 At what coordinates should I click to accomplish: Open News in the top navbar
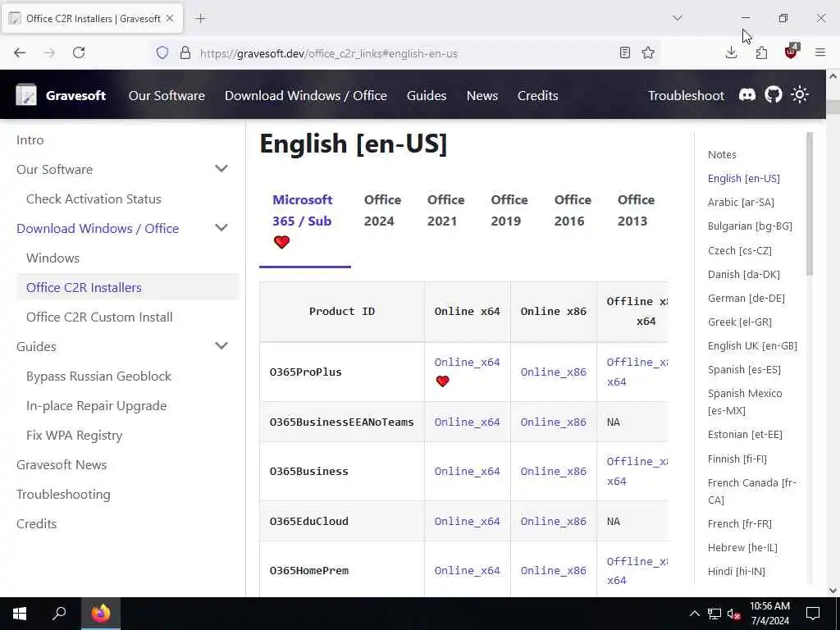pos(482,95)
